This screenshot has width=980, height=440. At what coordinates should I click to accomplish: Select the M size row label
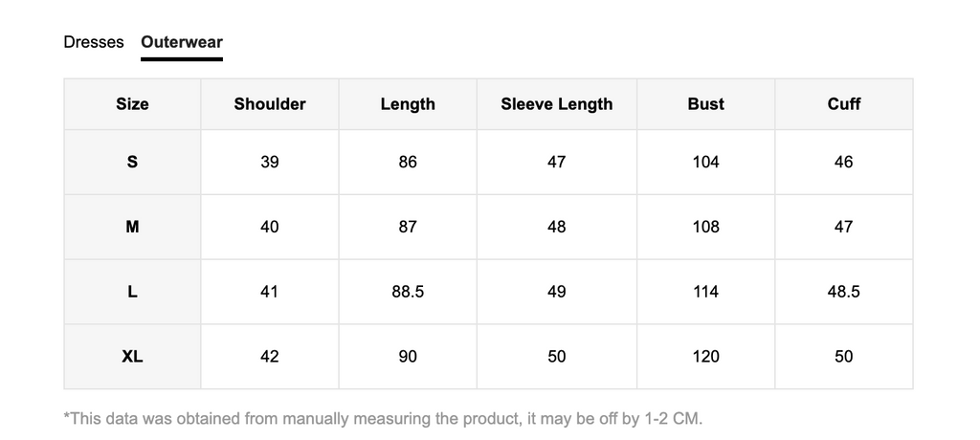[x=132, y=227]
